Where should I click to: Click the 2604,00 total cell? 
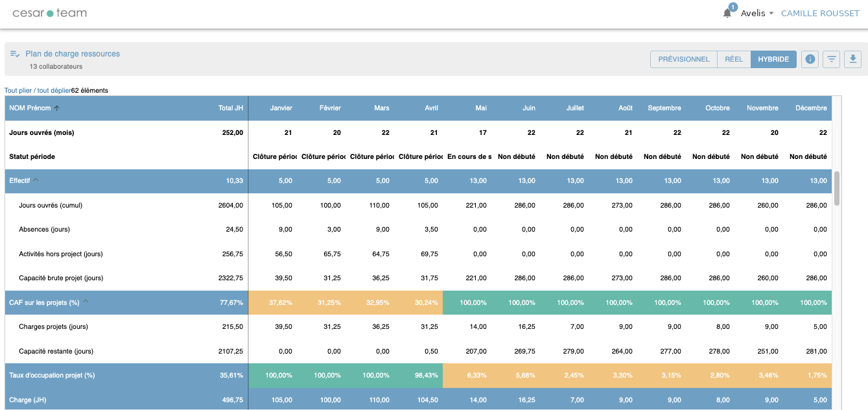coord(231,205)
